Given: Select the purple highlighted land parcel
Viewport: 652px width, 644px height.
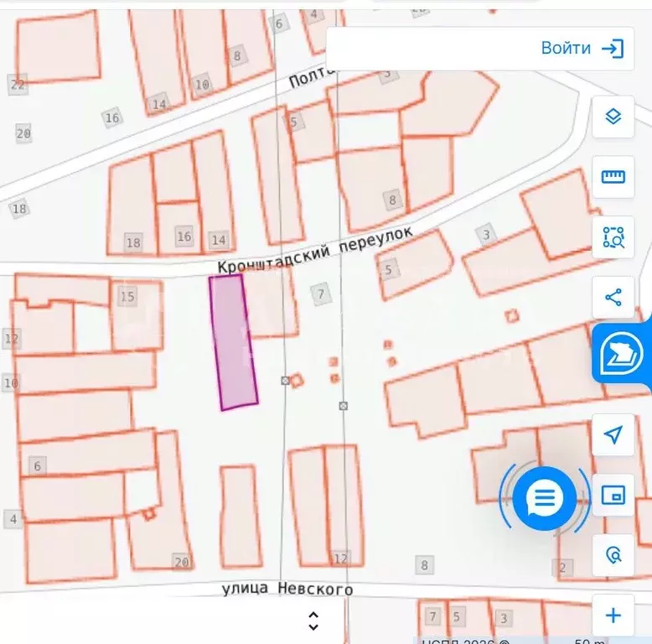Looking at the screenshot, I should [x=234, y=342].
